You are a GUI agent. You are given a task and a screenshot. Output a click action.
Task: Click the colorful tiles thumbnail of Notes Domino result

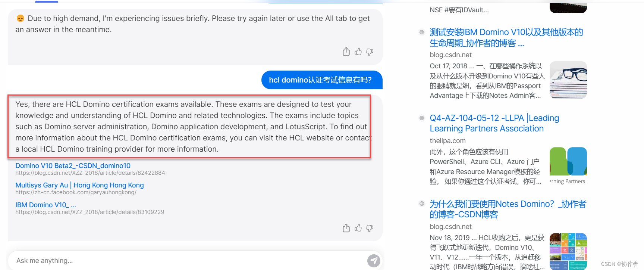coord(568,251)
